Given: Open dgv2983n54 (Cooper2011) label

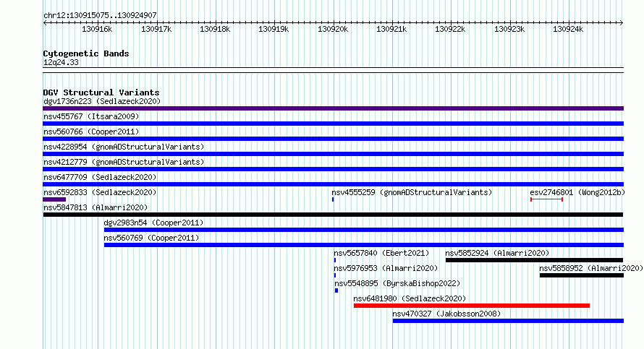Looking at the screenshot, I should coord(153,223).
